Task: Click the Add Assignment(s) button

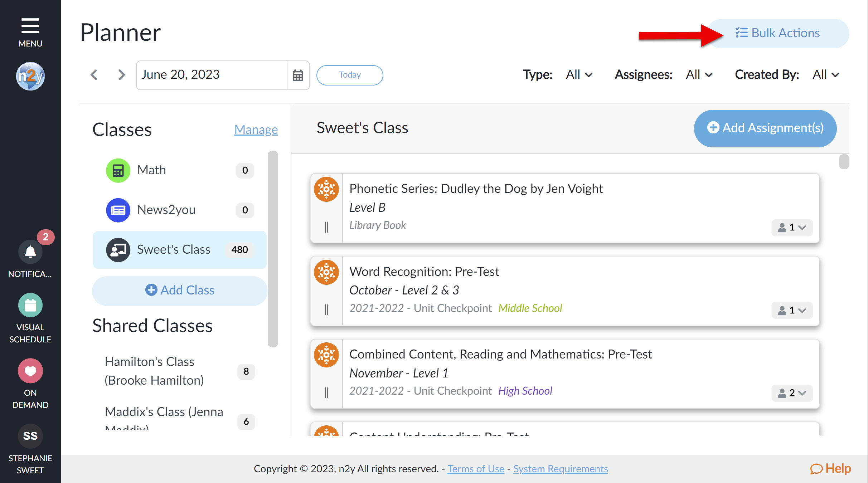Action: (x=765, y=128)
